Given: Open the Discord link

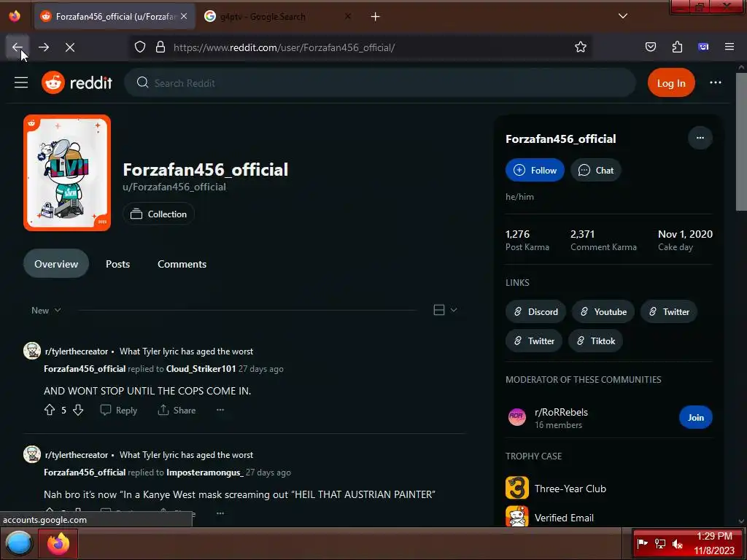Looking at the screenshot, I should point(535,312).
